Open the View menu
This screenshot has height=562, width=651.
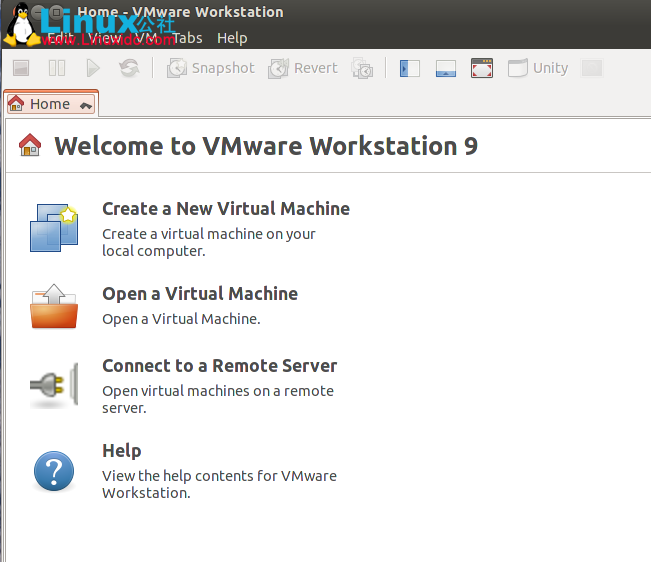pyautogui.click(x=105, y=38)
